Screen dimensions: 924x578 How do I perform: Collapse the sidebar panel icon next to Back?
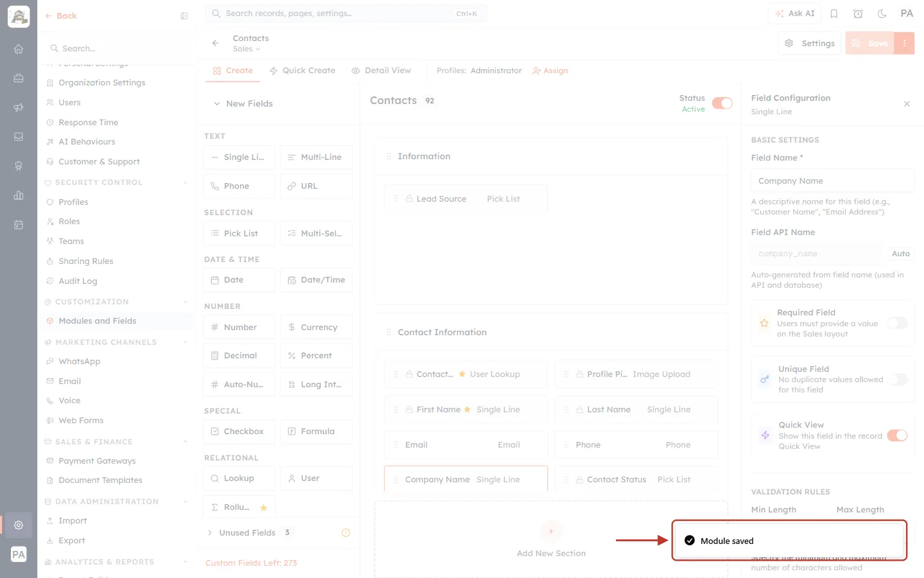(x=184, y=16)
